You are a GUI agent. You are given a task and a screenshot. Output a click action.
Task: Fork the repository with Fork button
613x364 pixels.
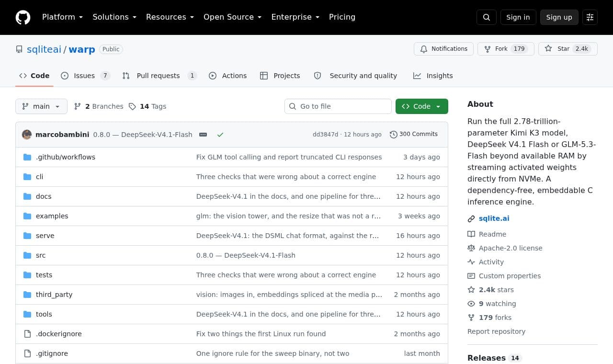tap(506, 49)
